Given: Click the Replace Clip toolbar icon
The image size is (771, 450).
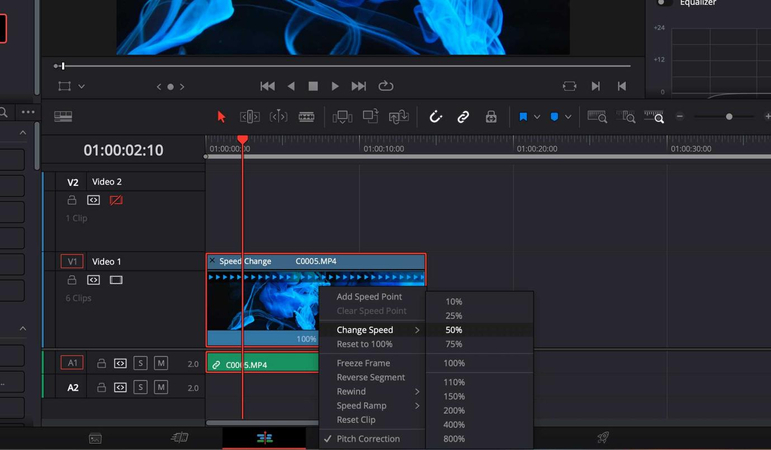Looking at the screenshot, I should pyautogui.click(x=398, y=117).
